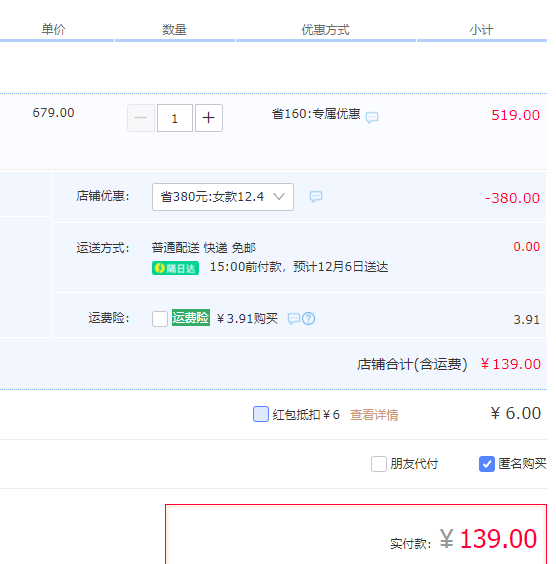Increase quantity with the plus button
The image size is (556, 564).
209,118
